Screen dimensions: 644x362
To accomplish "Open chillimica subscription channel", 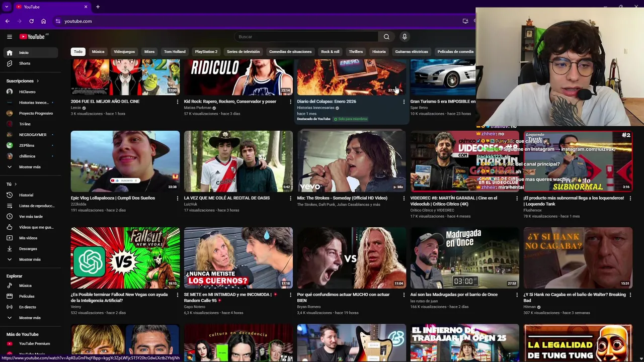I will click(x=32, y=156).
